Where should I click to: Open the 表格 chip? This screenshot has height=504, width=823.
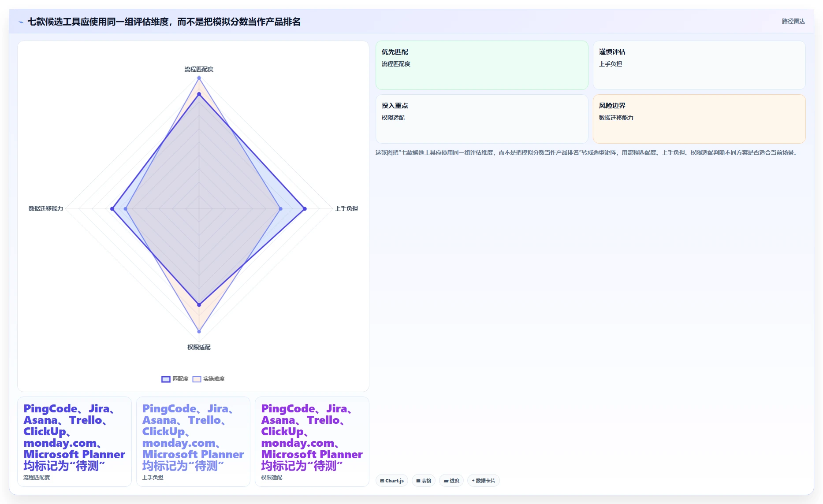click(x=424, y=481)
